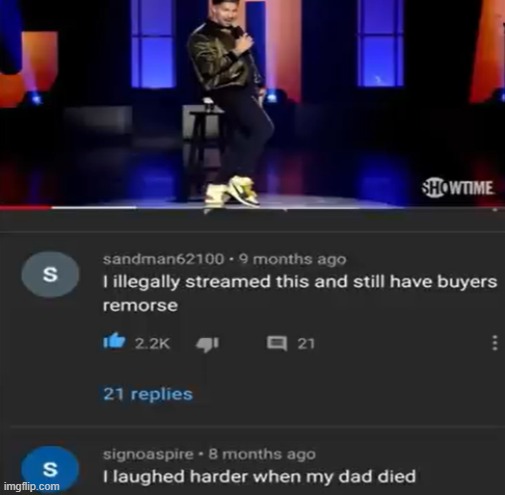Open reply icon showing 21 comments

point(276,343)
